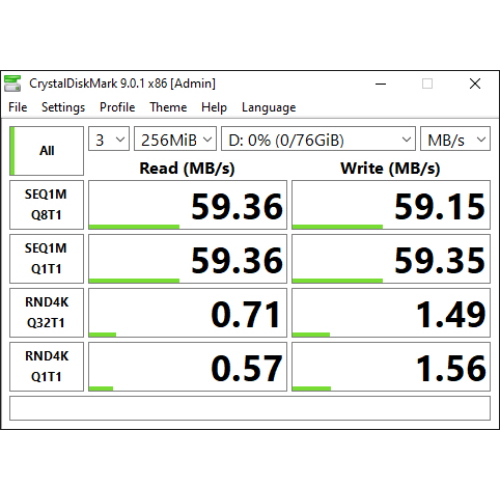Select the RND4K Q1T1 read value 0.57
500x500 pixels.
pos(188,367)
